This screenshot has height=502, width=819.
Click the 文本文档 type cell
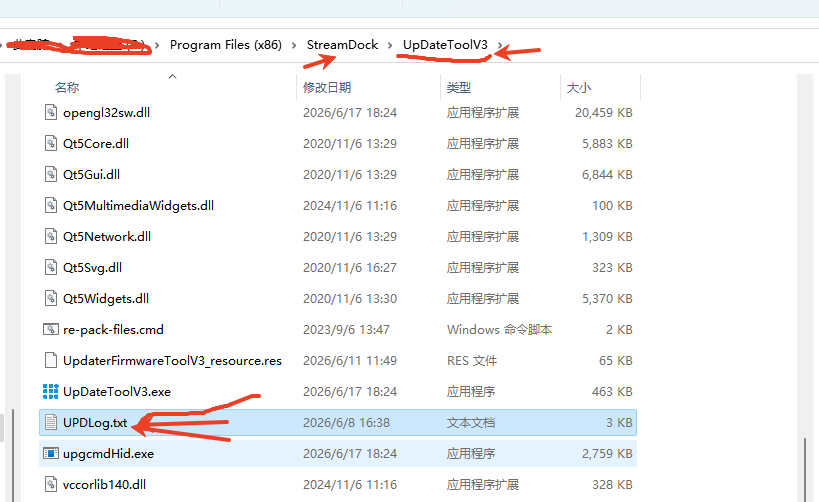[471, 423]
